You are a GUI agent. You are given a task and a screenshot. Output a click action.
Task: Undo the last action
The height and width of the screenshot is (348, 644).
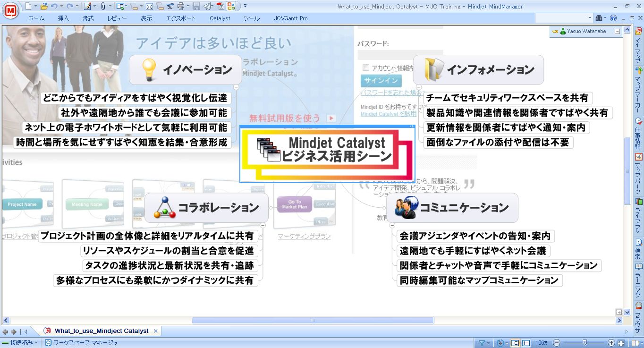click(54, 6)
